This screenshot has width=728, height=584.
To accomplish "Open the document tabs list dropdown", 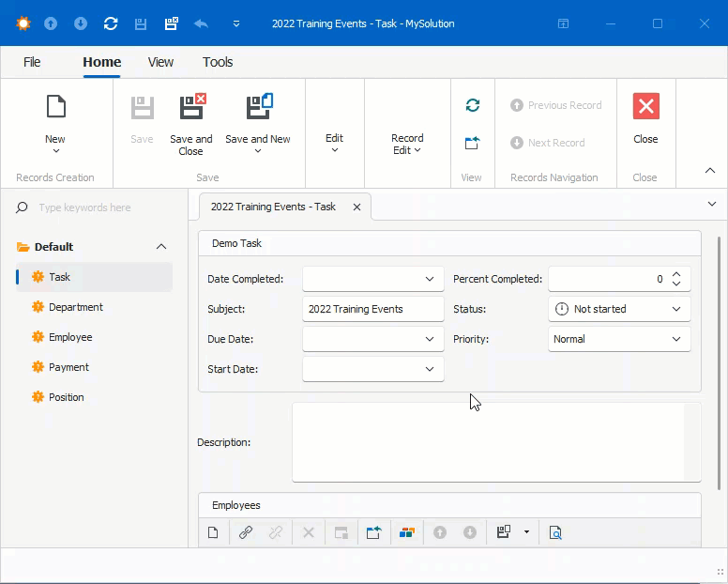I will (712, 204).
